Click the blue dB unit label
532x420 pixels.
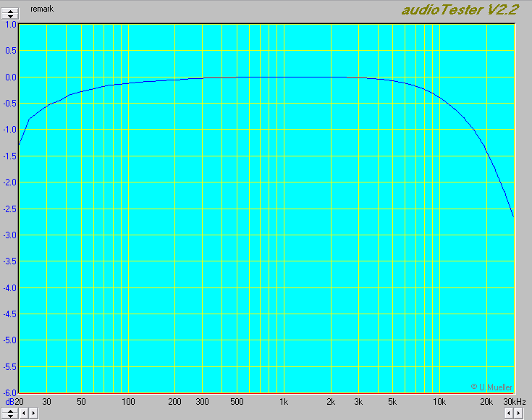click(x=10, y=401)
